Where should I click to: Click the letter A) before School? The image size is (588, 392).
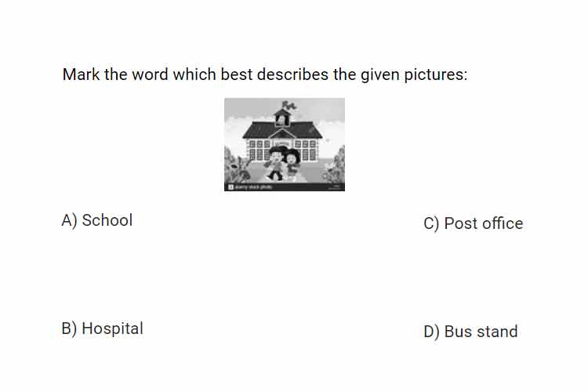click(69, 220)
